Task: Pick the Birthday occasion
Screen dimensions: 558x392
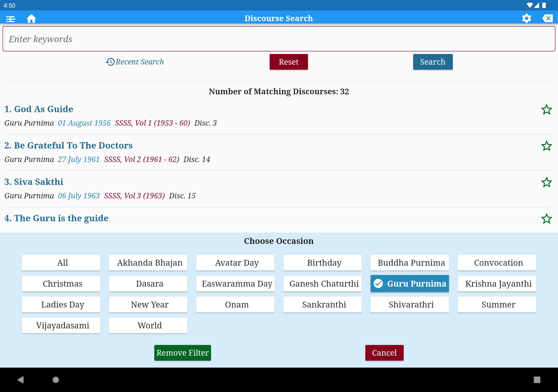Action: 323,263
